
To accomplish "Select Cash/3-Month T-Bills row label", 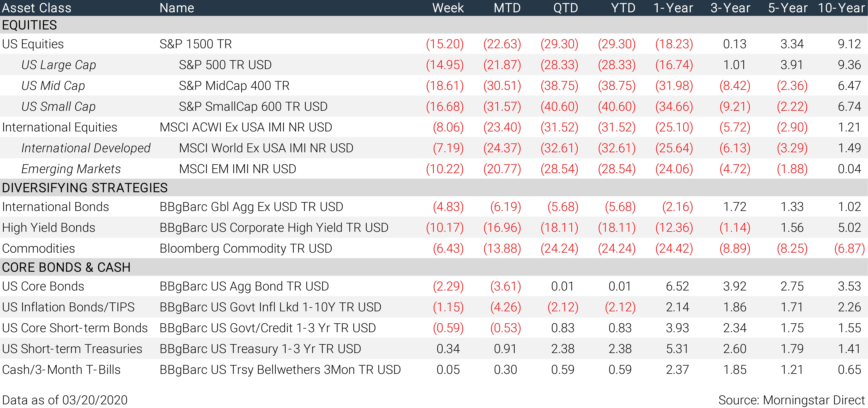I will coord(61,370).
